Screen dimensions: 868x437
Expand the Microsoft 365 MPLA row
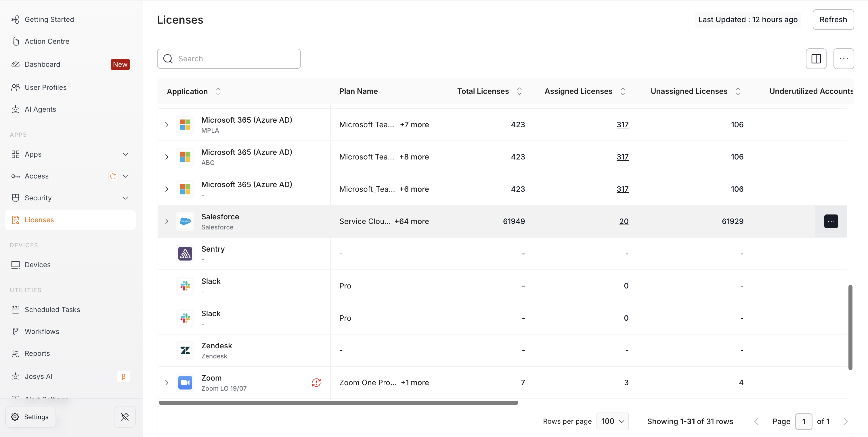click(167, 125)
